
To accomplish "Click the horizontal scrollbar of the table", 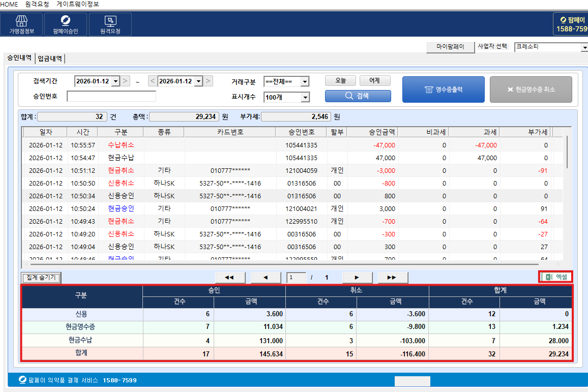I will pos(285,264).
